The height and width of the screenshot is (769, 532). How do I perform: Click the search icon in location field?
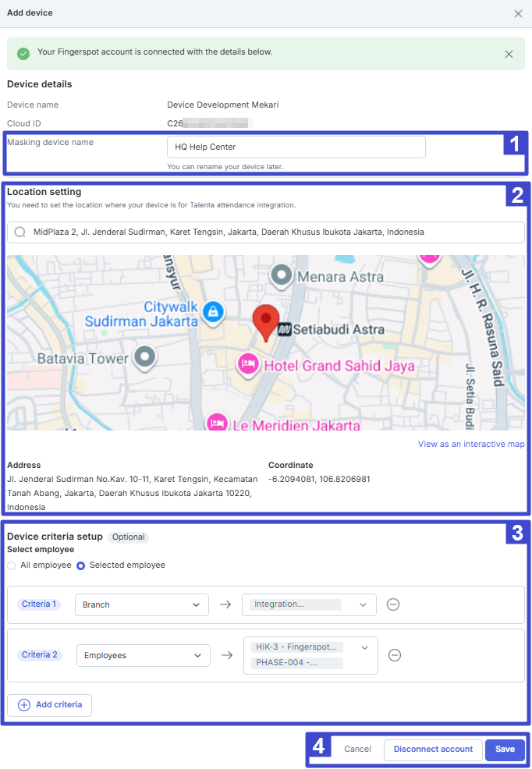(20, 232)
